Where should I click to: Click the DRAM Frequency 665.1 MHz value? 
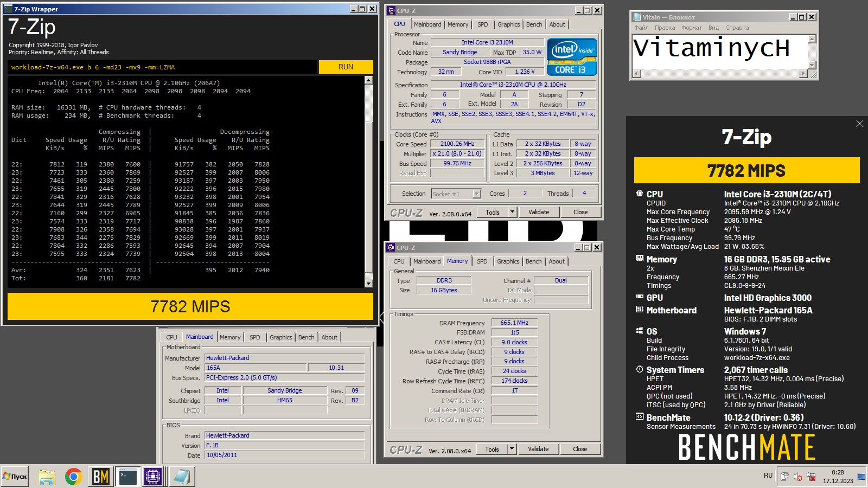(514, 323)
